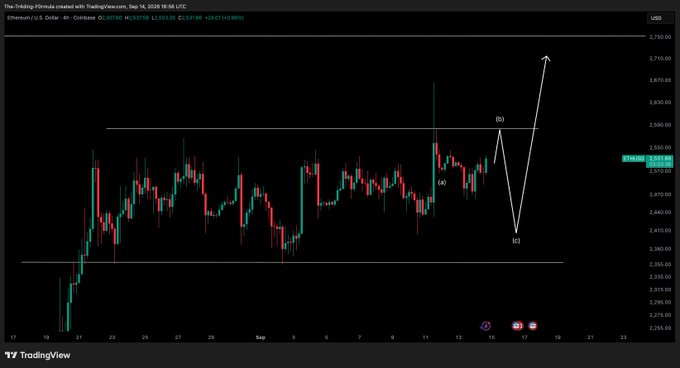
Task: Click the 13 date label on time axis
Action: click(x=458, y=337)
